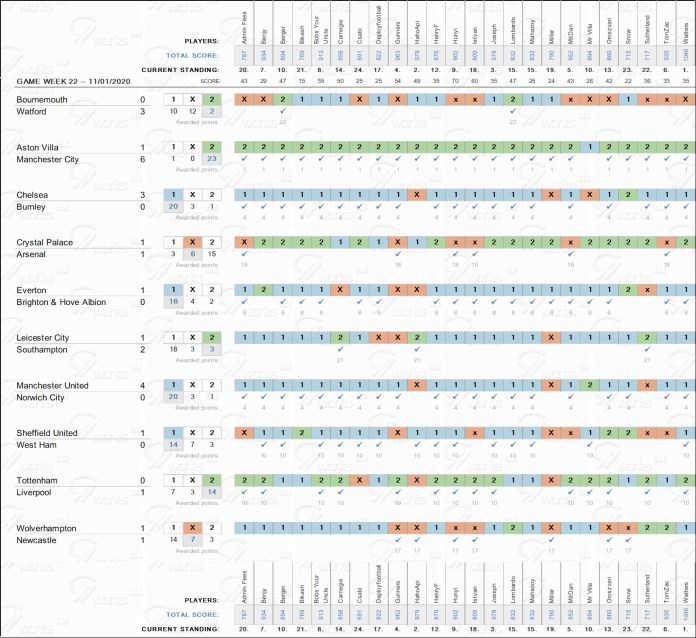This screenshot has width=696, height=638.
Task: Select the 2 outcome box for Aston Villa match
Action: (x=211, y=147)
